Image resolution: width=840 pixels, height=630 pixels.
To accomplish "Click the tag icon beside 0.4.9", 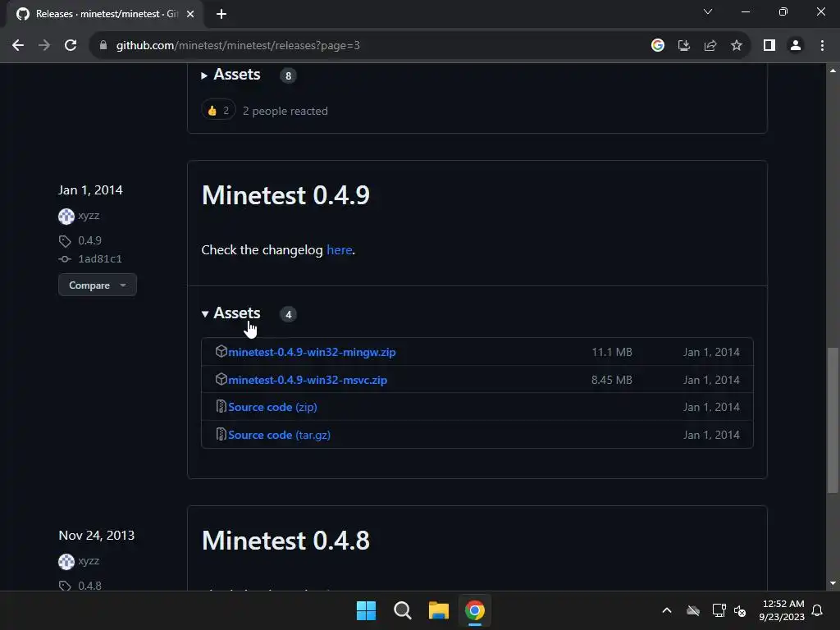I will (65, 241).
